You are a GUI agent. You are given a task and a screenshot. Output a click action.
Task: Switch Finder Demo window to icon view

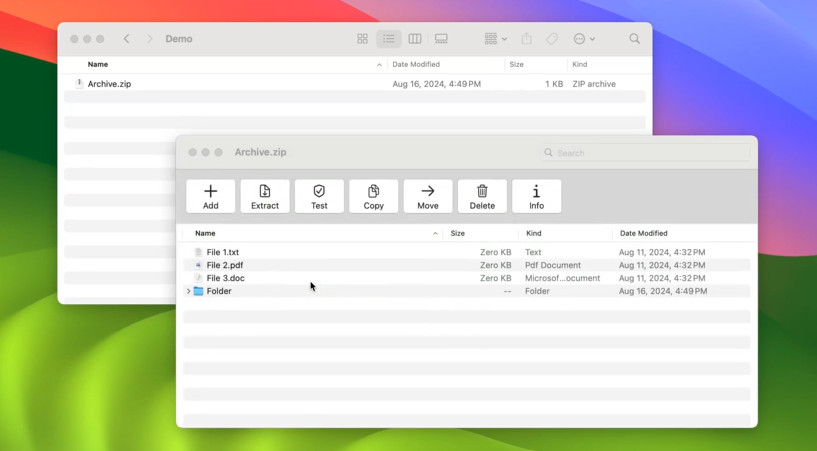[x=363, y=39]
